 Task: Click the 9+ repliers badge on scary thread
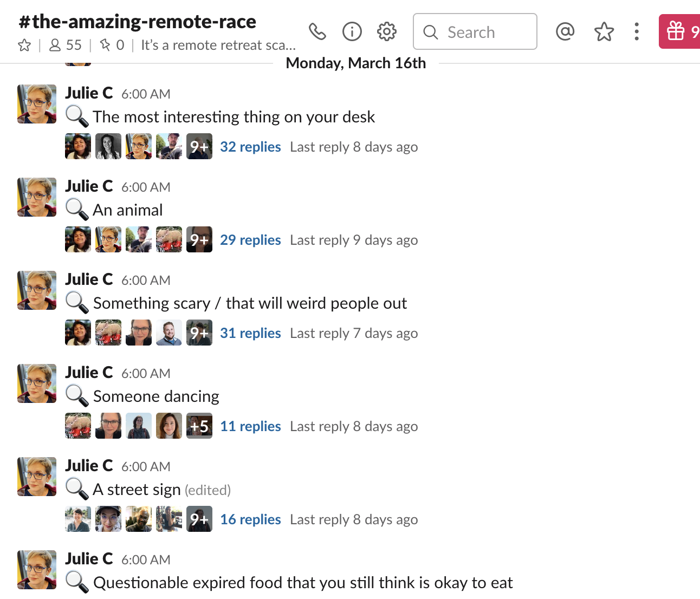(x=199, y=333)
